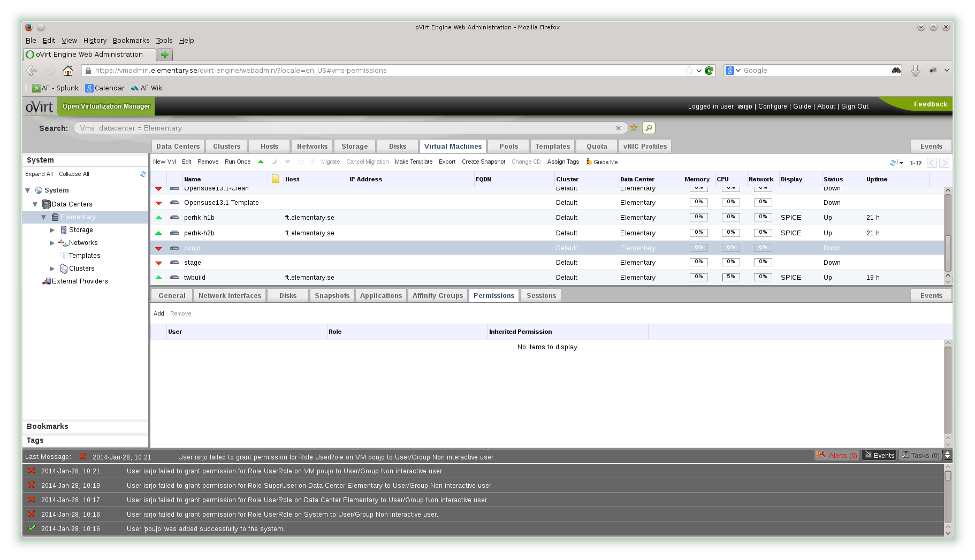Select the twbuild virtual machine row
975x560 pixels.
(195, 278)
